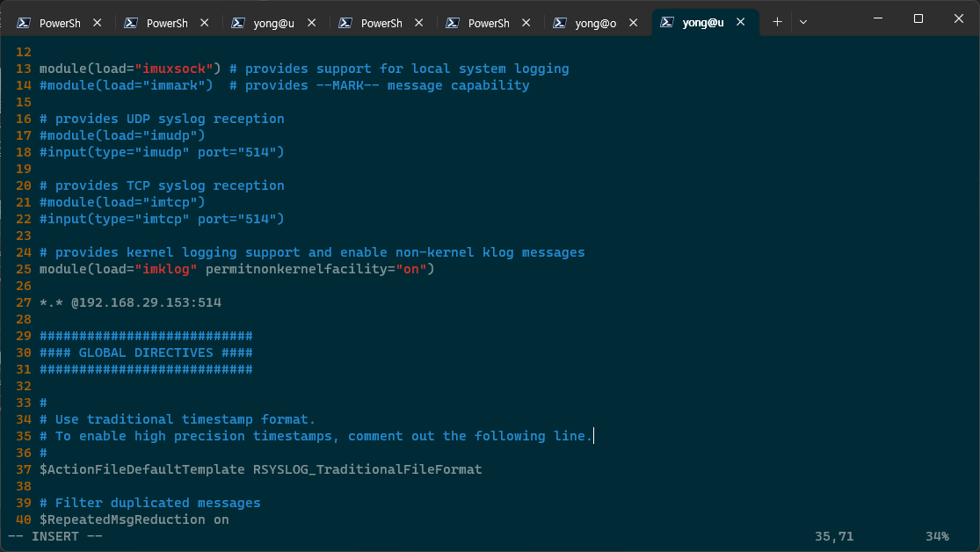The image size is (980, 552).
Task: Click line number 27 in gutter
Action: tap(23, 302)
